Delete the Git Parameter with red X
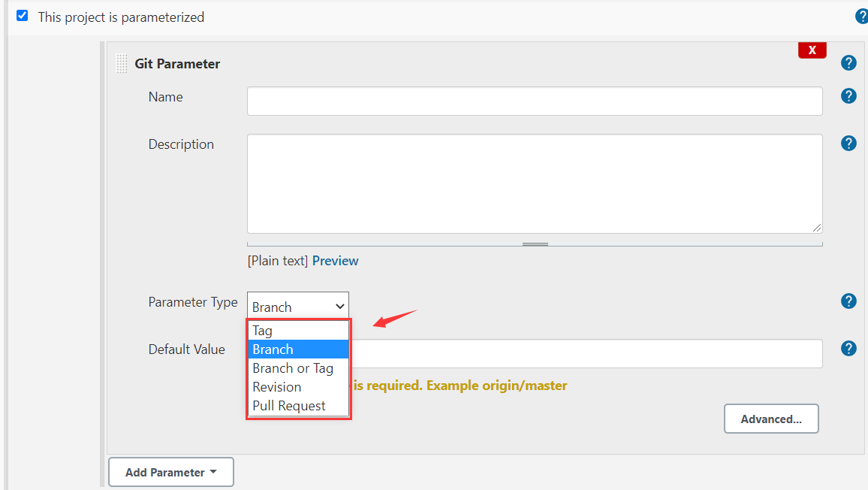 click(x=812, y=50)
